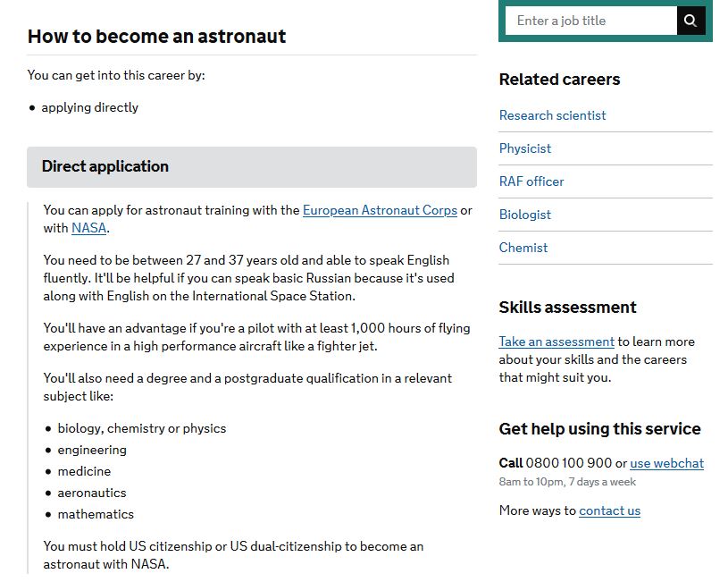Click the 'applying directly' bullet item

click(89, 107)
